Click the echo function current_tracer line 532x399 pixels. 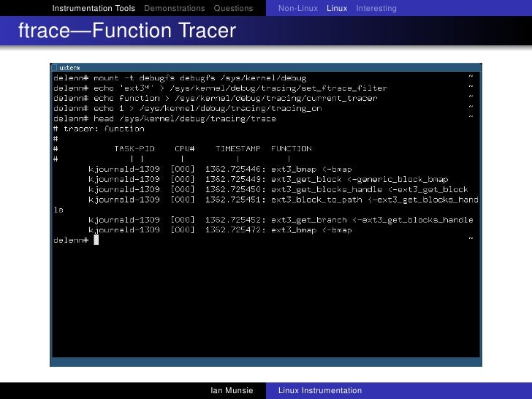click(x=215, y=99)
